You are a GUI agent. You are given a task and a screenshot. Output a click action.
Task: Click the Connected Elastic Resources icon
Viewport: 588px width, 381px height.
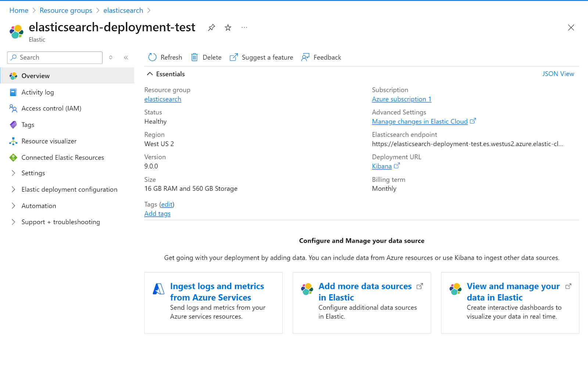tap(13, 157)
